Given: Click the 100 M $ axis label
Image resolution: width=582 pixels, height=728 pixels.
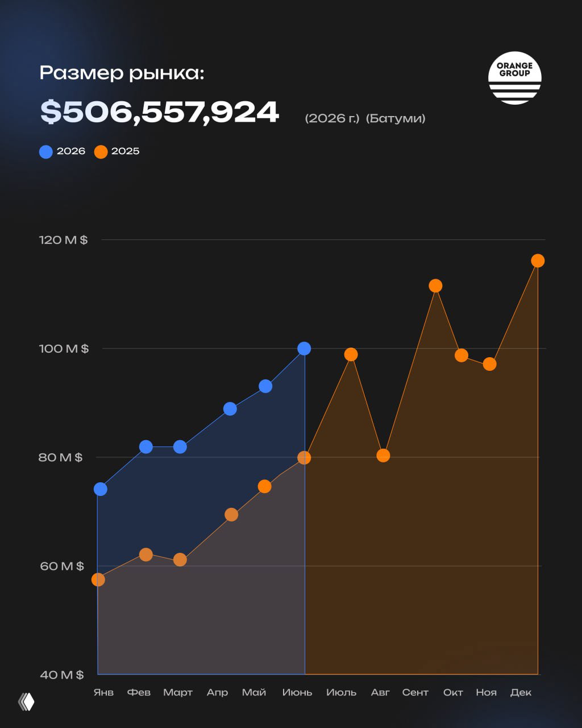Looking at the screenshot, I should click(64, 349).
